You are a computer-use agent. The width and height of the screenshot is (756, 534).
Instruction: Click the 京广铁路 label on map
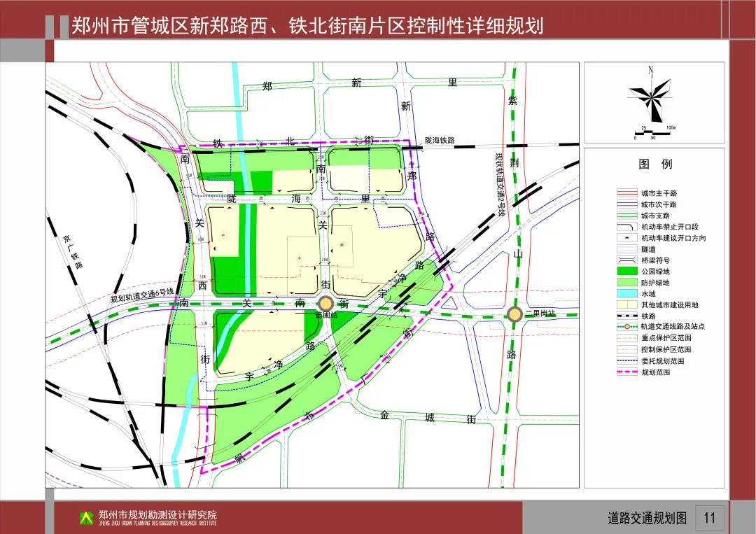(x=73, y=251)
